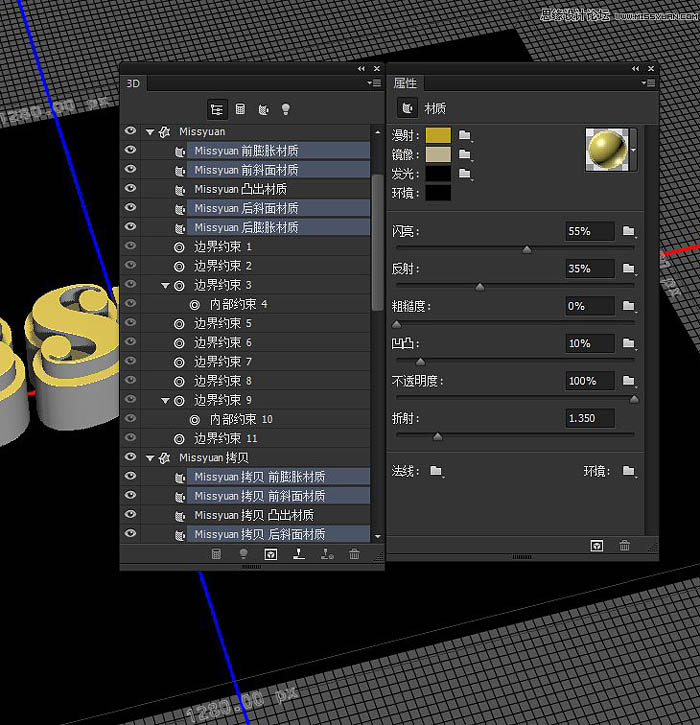Open roughness (粗糙度) texture folder icon
700x725 pixels.
click(629, 306)
